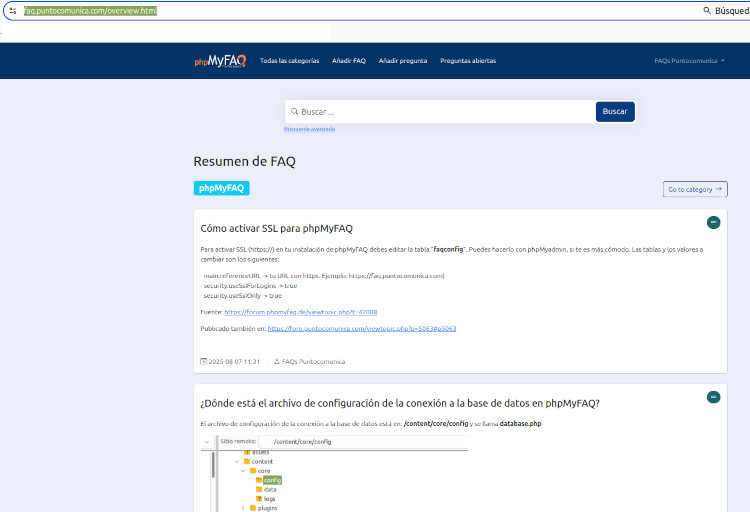Click the security.useSslForLogins line text
Screen dimensions: 750x512
[x=249, y=286]
